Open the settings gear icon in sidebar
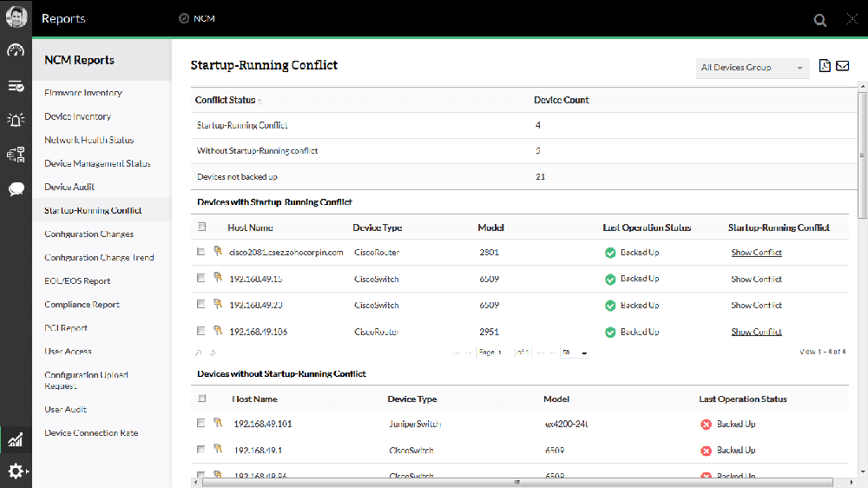This screenshot has width=868, height=488. click(x=16, y=471)
